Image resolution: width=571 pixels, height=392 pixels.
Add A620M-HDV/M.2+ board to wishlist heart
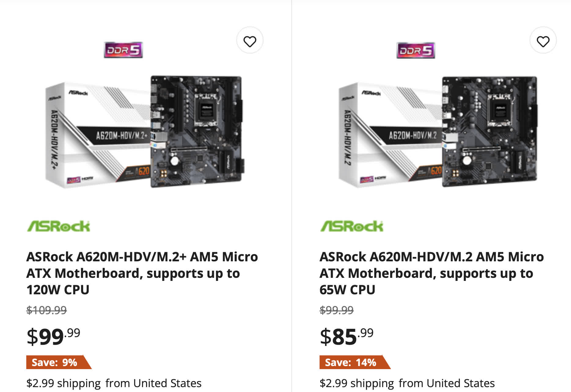click(x=250, y=40)
